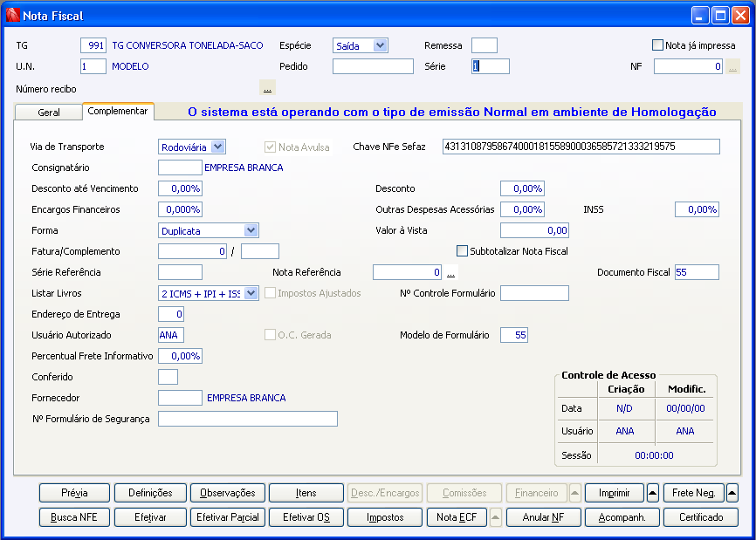Click the Imprimir button
Screen dimensions: 756x540
click(x=615, y=493)
